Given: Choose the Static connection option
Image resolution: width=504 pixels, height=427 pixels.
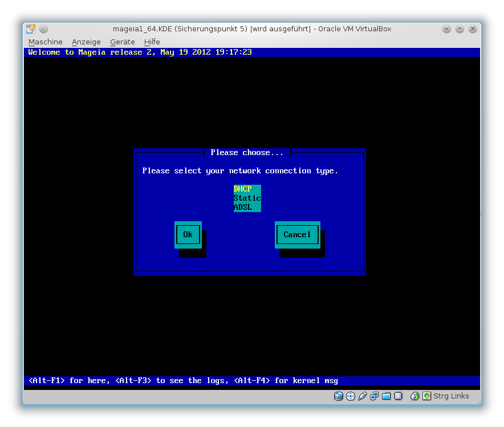Looking at the screenshot, I should (x=247, y=198).
